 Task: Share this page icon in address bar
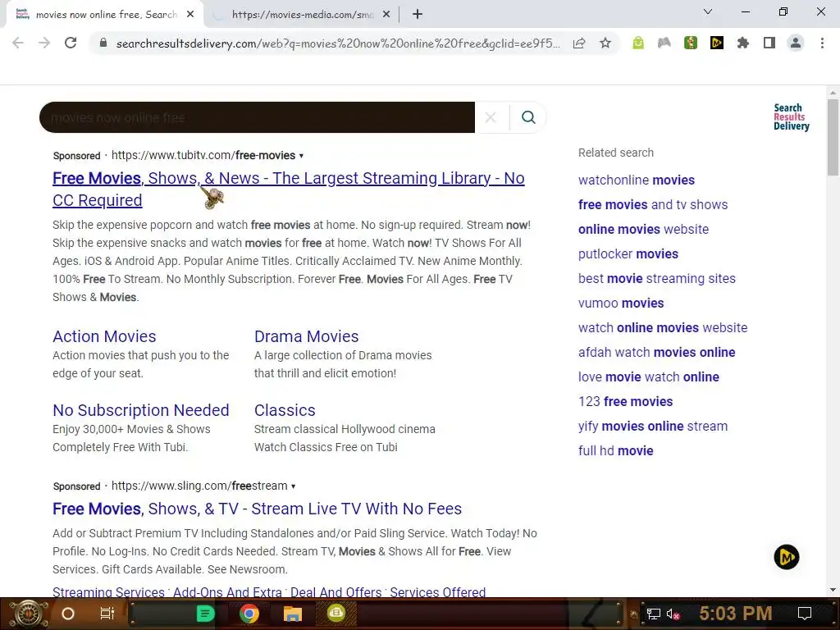click(579, 43)
